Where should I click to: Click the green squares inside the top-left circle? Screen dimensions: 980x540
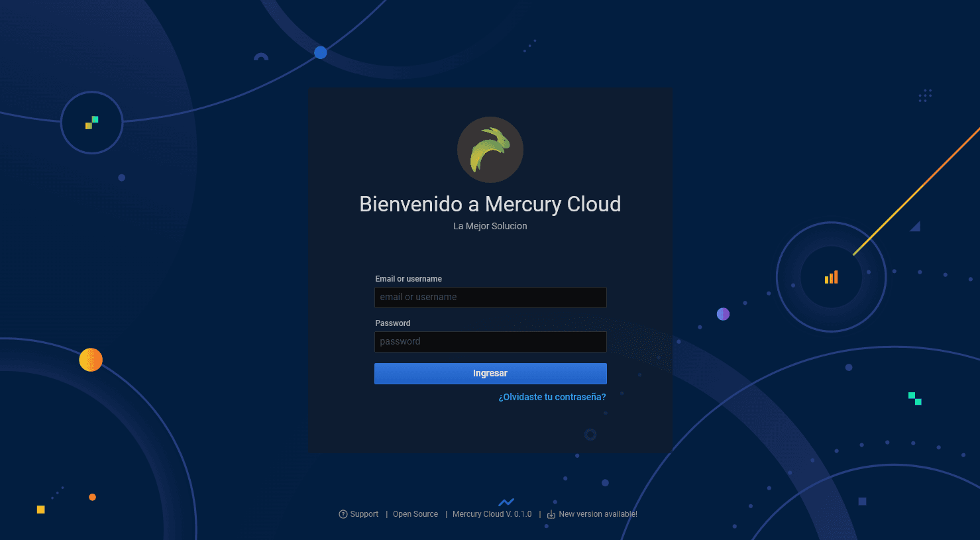pyautogui.click(x=91, y=122)
